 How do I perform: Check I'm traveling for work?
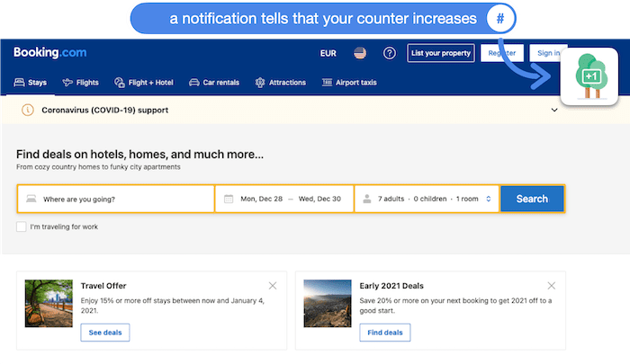tap(22, 226)
